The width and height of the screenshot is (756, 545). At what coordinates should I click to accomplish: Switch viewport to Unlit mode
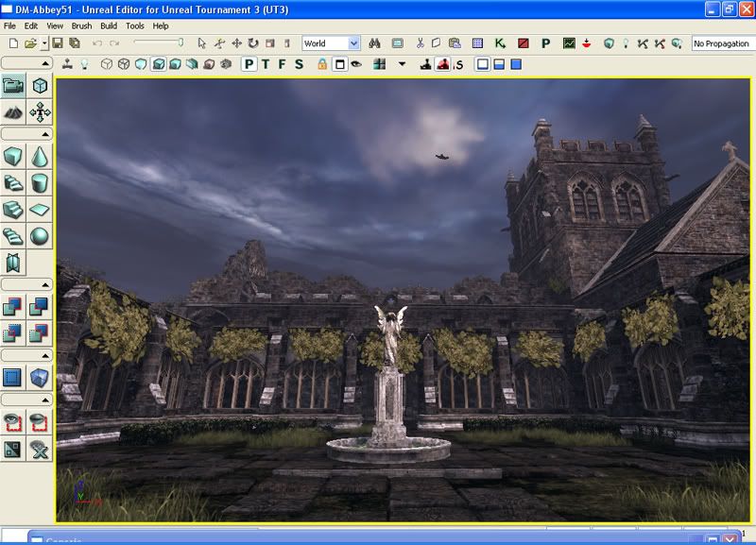coord(141,64)
